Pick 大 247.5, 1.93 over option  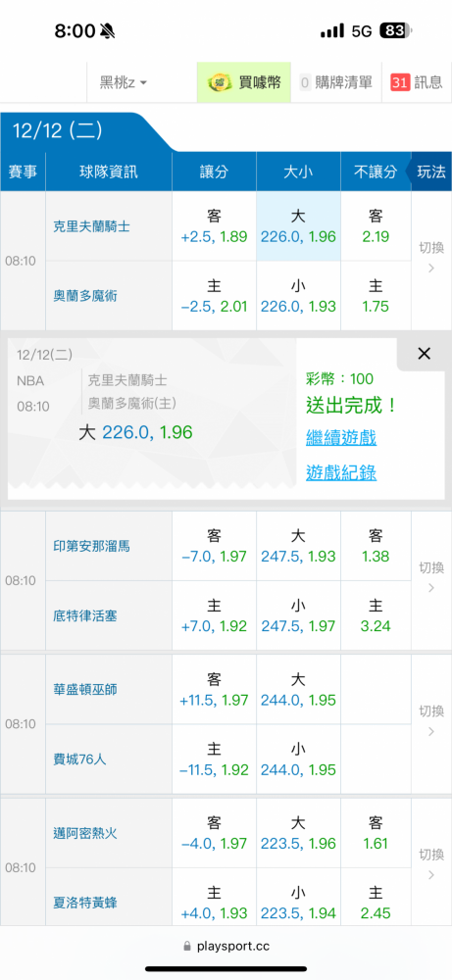coord(298,546)
